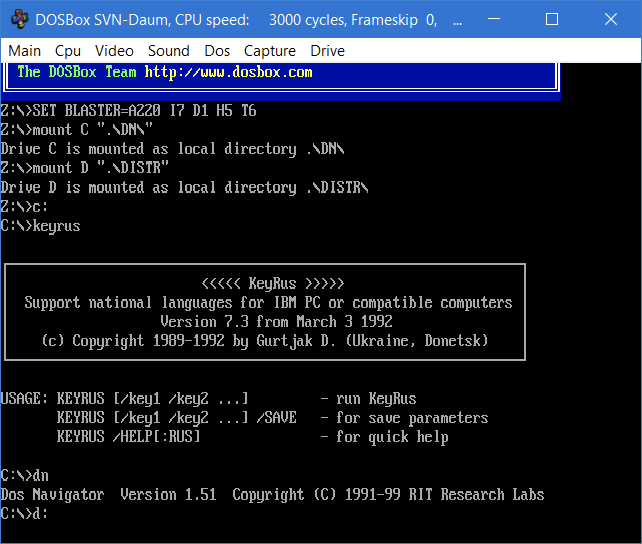The width and height of the screenshot is (642, 544).
Task: Close the DOSBox window
Action: tap(611, 19)
